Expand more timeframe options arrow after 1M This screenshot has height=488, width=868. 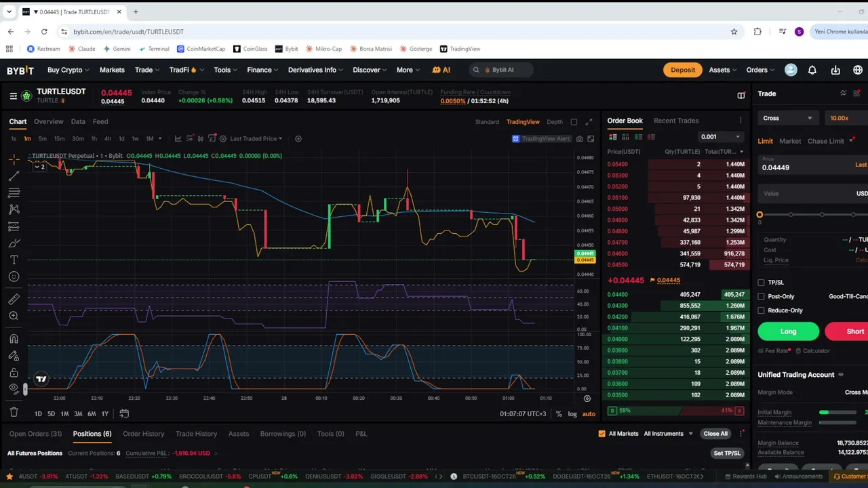pos(160,139)
